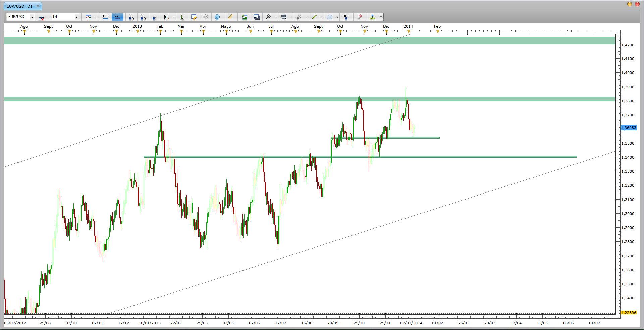Open the toolbar overflow options menu
The width and height of the screenshot is (644, 330).
click(x=381, y=17)
